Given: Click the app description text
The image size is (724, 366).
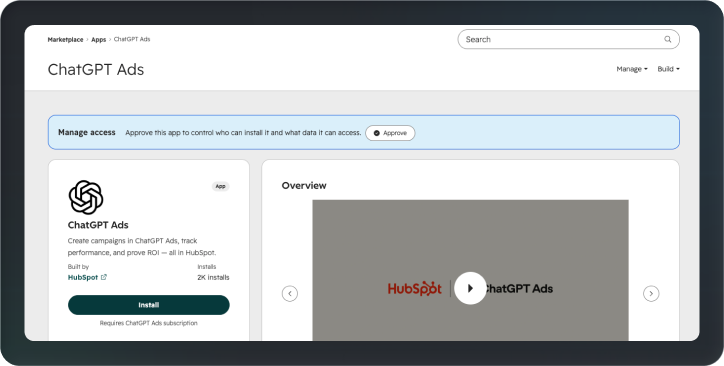Looking at the screenshot, I should tap(142, 247).
